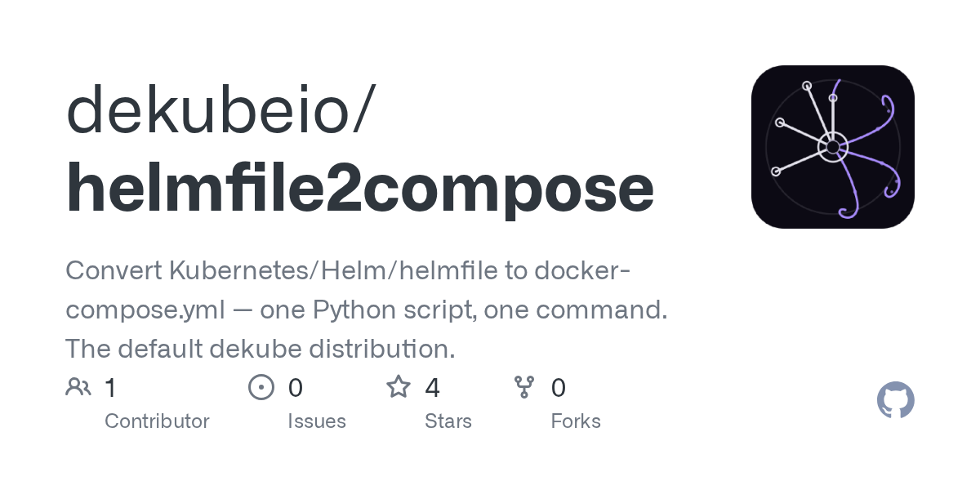Open the helmfile2compose repository avatar image
Screen dimensions: 980x490
coord(832,146)
